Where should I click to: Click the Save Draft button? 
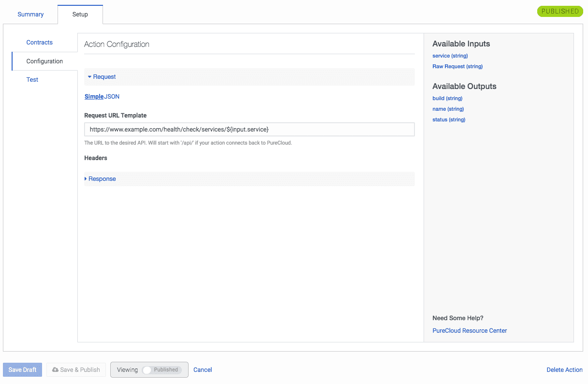coord(22,369)
